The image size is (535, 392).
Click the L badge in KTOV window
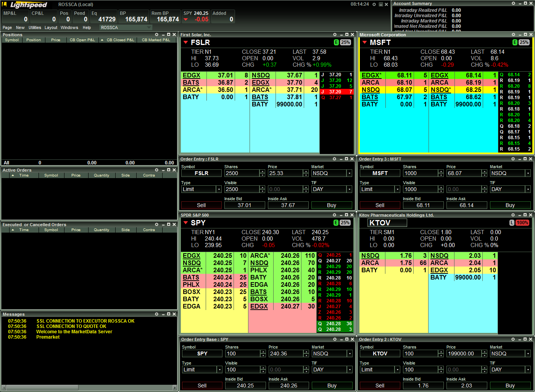pyautogui.click(x=512, y=223)
